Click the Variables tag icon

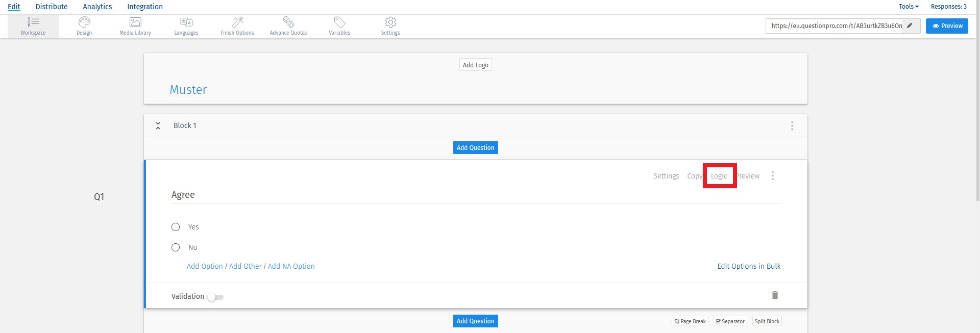click(x=339, y=22)
